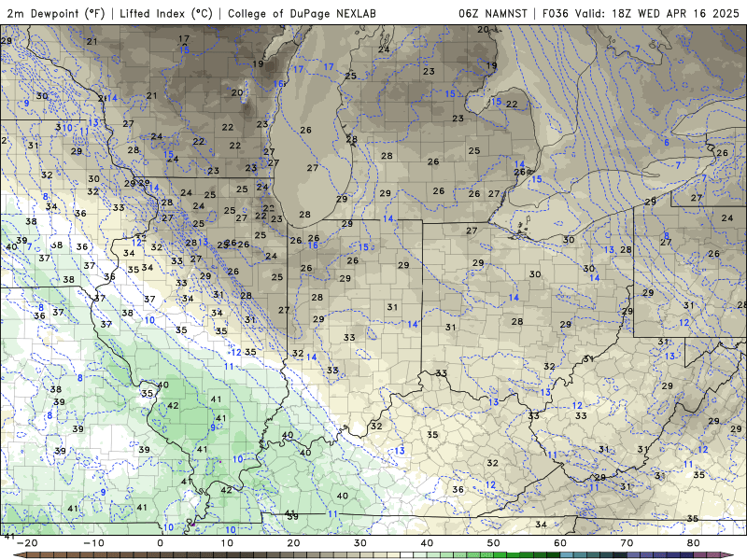Click the "70" color scale tick label
The image size is (747, 560).
click(x=627, y=543)
